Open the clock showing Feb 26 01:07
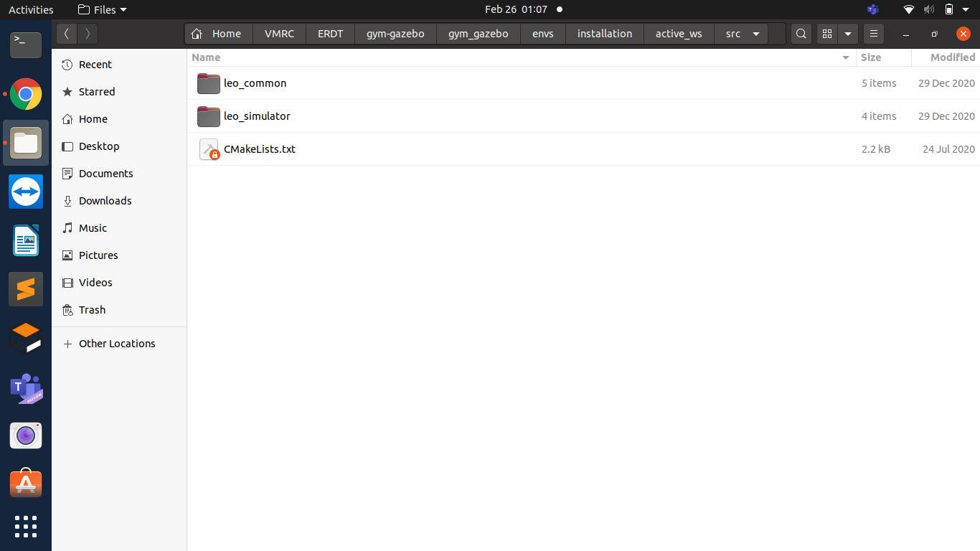Image resolution: width=980 pixels, height=551 pixels. 517,9
